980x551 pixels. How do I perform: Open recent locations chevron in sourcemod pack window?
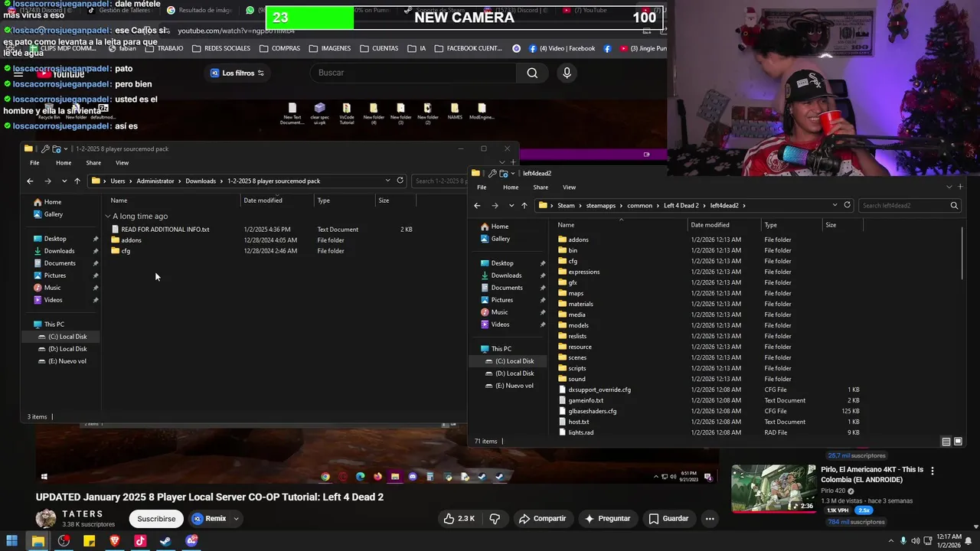64,181
